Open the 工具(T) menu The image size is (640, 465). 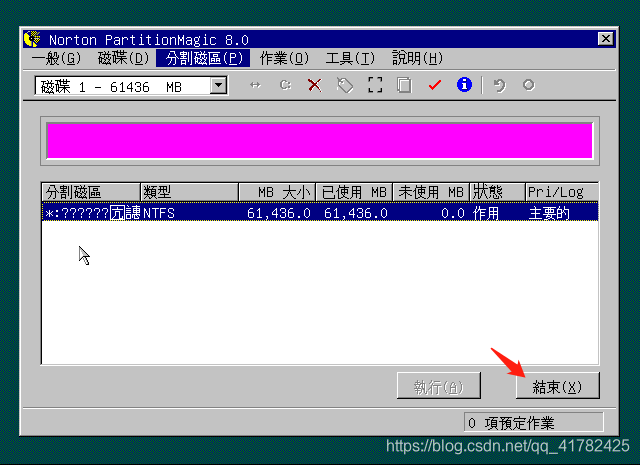350,58
